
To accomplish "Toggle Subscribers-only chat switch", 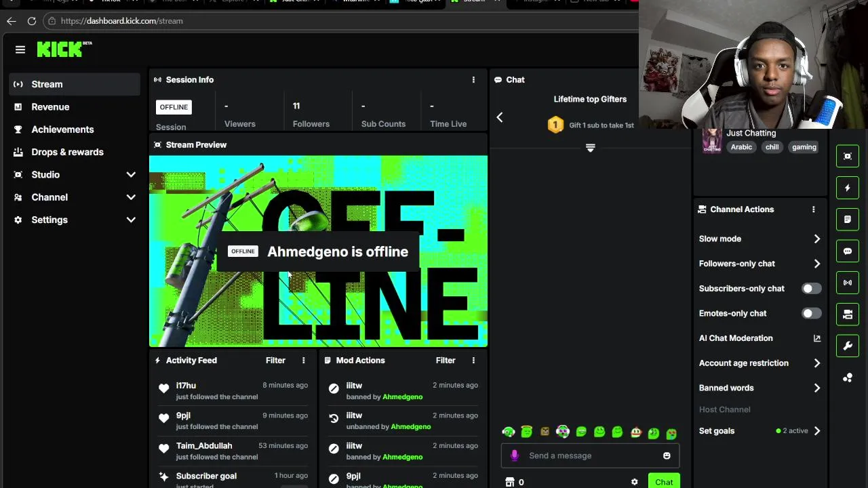I will pyautogui.click(x=811, y=289).
